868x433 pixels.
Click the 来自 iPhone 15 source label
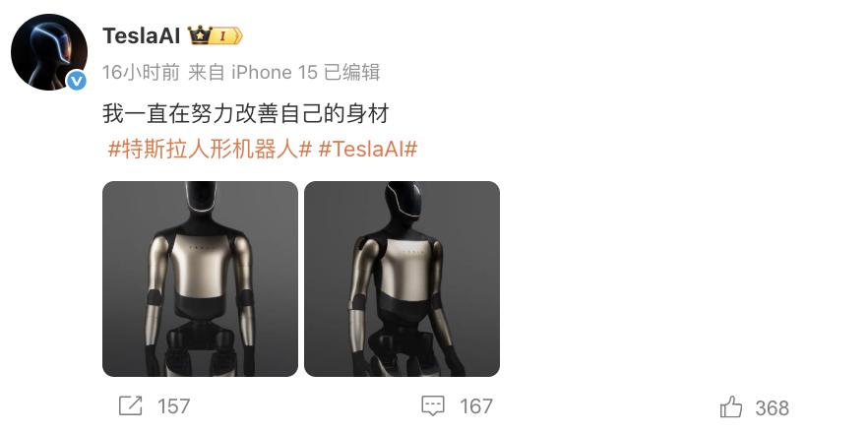252,73
